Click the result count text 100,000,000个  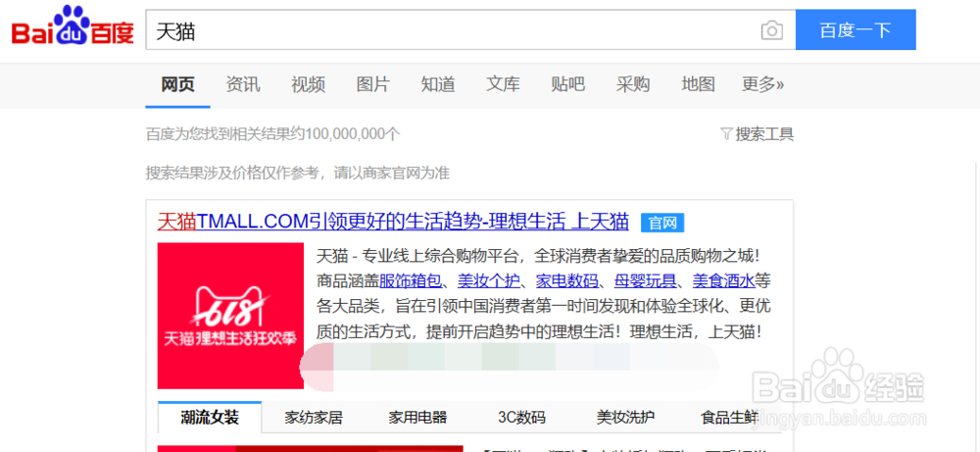click(353, 133)
